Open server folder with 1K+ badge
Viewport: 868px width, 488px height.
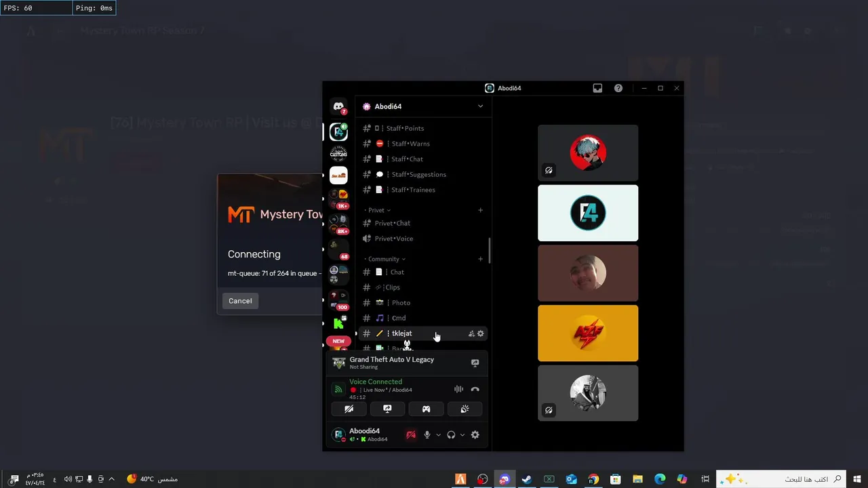[338, 198]
